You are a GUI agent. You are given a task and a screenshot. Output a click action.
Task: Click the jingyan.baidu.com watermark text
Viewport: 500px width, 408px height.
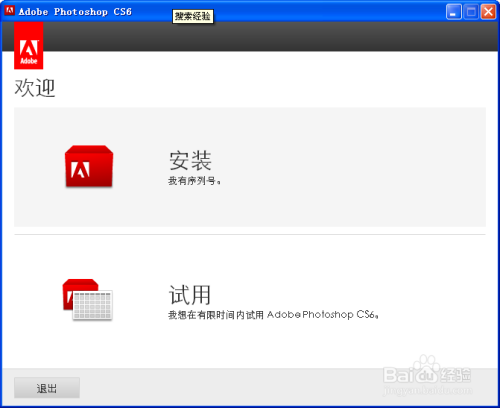[428, 390]
